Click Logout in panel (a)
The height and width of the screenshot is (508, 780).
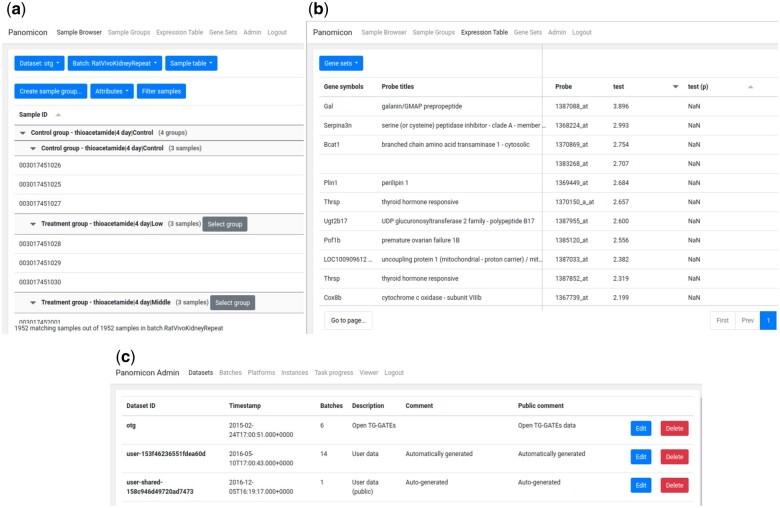[x=277, y=32]
